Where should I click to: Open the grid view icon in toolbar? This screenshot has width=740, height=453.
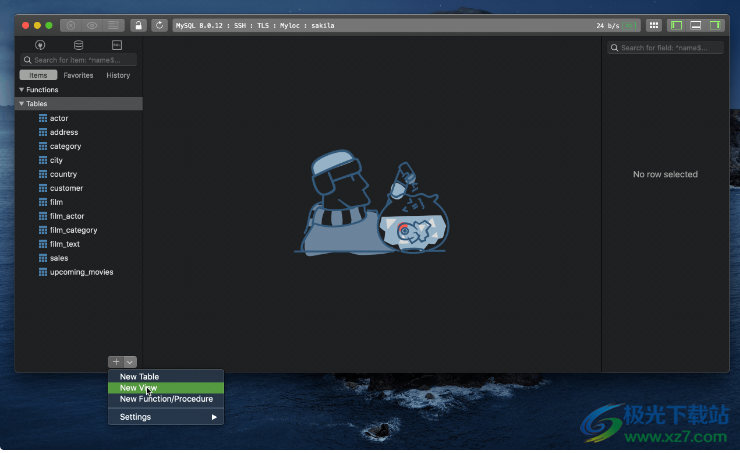[654, 25]
